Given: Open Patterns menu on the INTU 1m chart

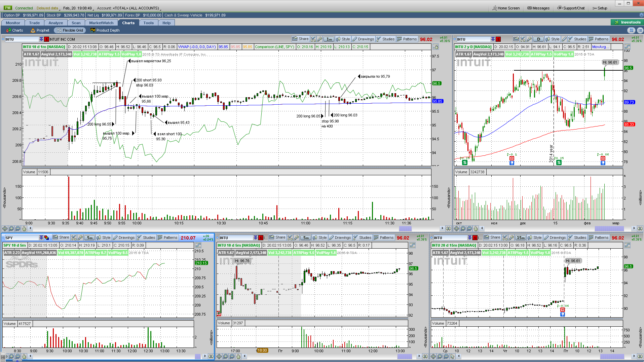Looking at the screenshot, I should coord(407,39).
